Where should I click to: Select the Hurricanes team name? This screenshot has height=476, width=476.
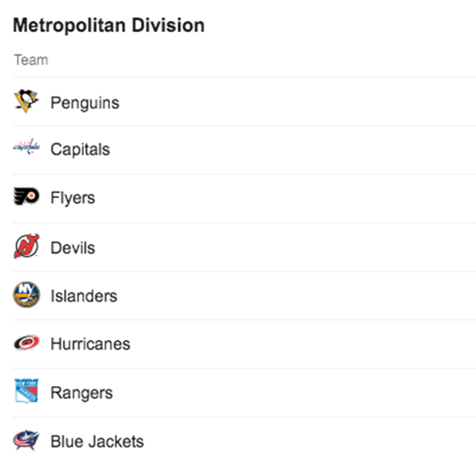[90, 344]
